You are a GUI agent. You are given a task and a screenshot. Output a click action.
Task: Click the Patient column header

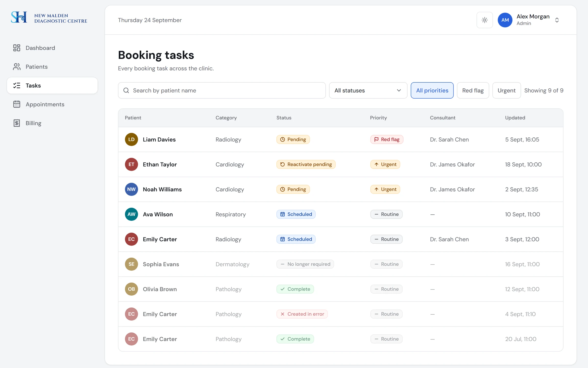coord(133,118)
